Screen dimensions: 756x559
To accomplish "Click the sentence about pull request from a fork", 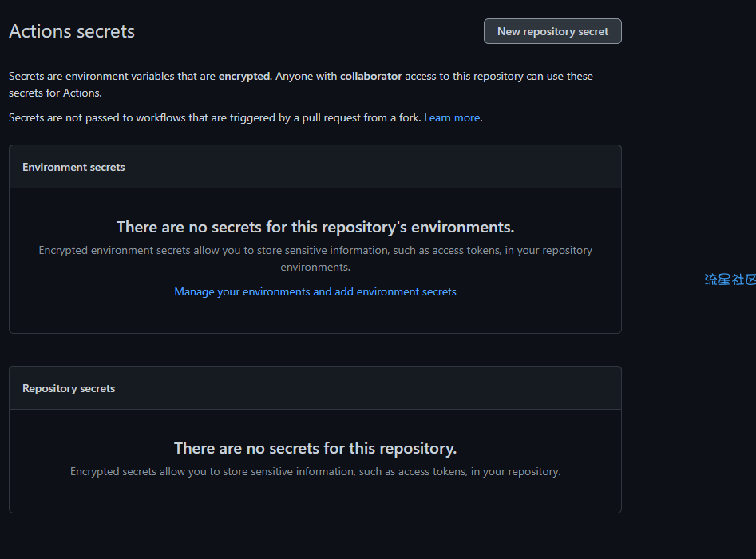I will point(215,117).
